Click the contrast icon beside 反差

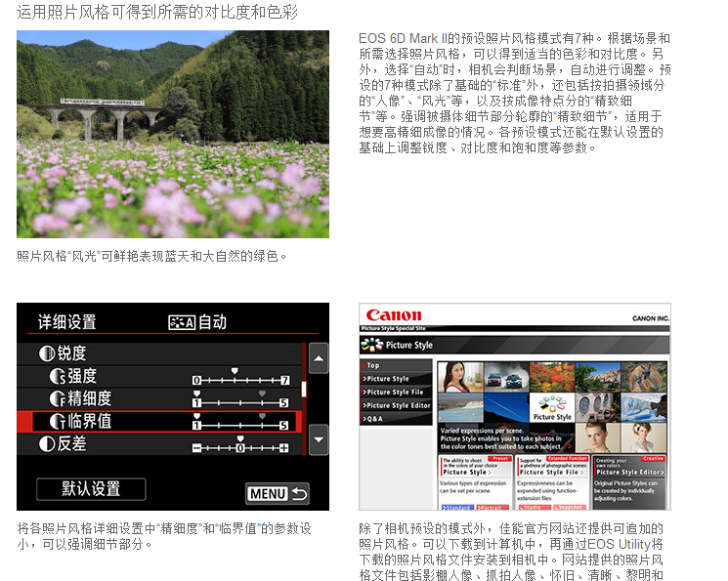click(47, 444)
